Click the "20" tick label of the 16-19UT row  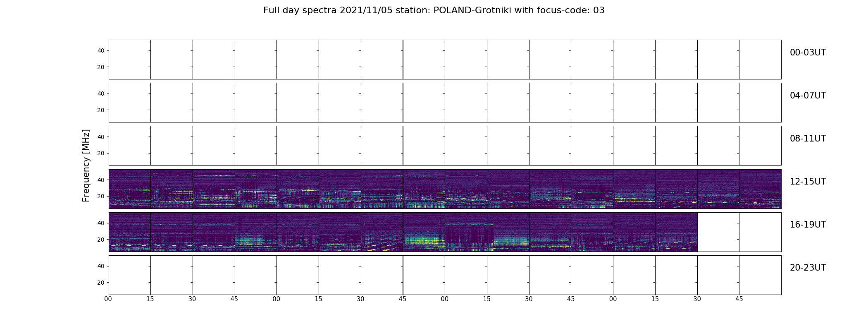click(x=100, y=240)
